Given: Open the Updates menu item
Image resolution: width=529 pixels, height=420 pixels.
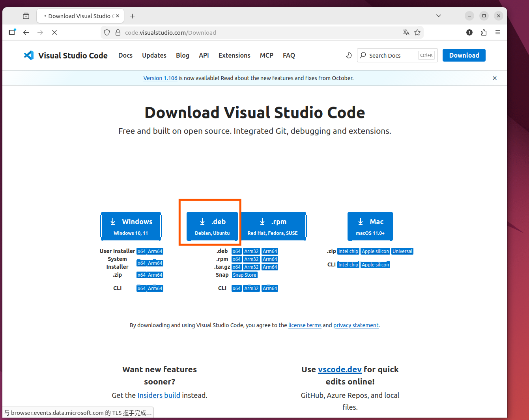Looking at the screenshot, I should (154, 55).
